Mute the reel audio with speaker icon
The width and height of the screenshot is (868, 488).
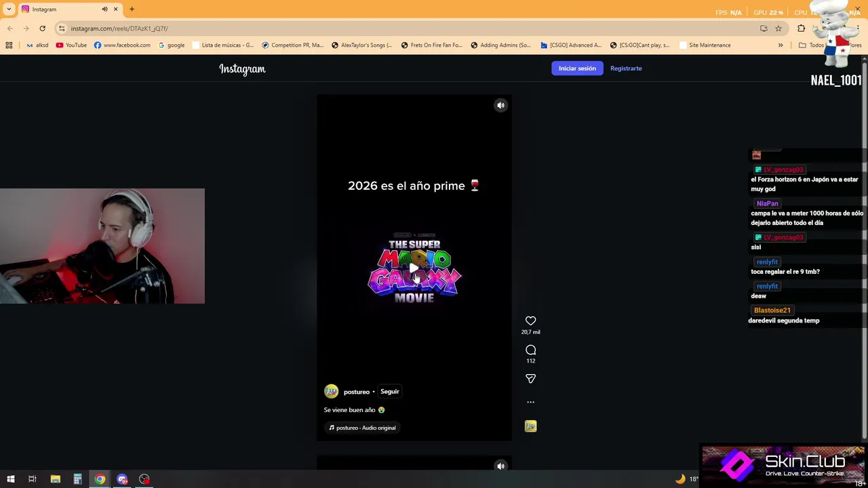click(x=500, y=105)
